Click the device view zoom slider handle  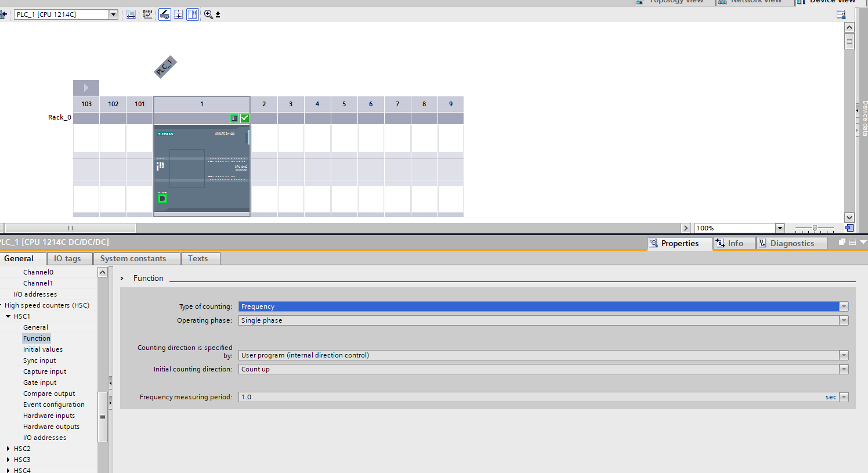coord(815,229)
